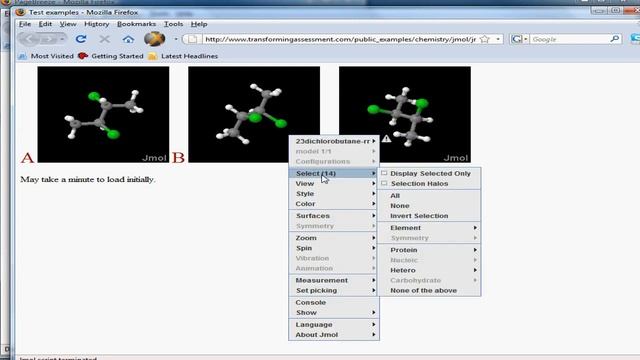Open the Bookmarks menu
The width and height of the screenshot is (640, 360).
tap(136, 24)
